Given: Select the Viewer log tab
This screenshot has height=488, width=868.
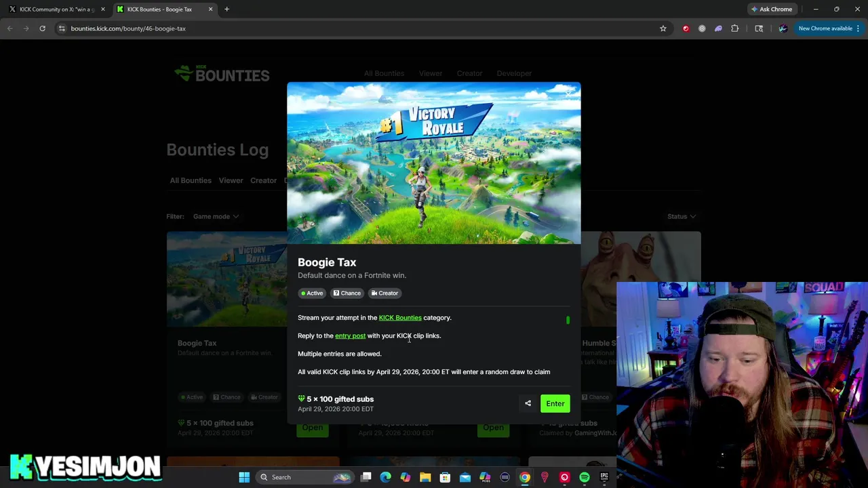Looking at the screenshot, I should click(231, 180).
